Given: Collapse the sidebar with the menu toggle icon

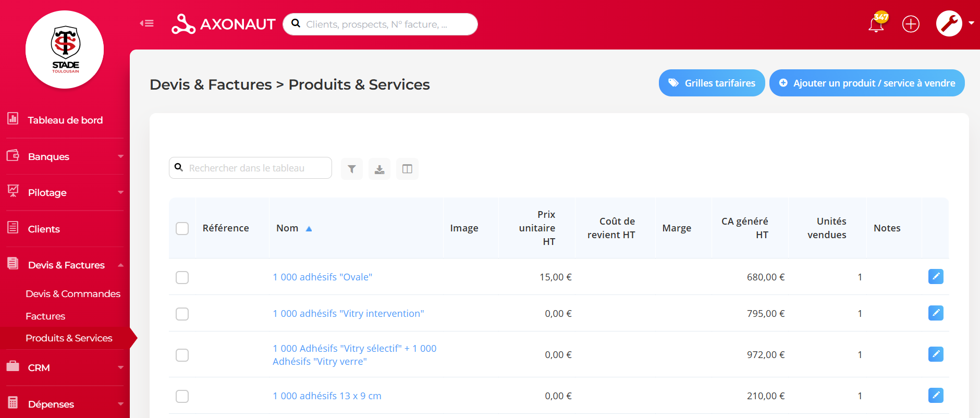Looking at the screenshot, I should click(x=146, y=23).
